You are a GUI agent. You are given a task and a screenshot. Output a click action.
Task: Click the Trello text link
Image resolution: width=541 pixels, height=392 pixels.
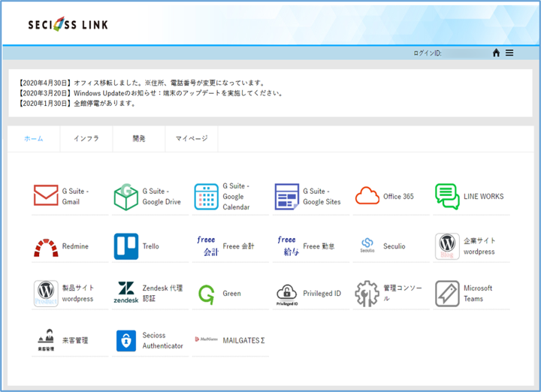coord(151,246)
